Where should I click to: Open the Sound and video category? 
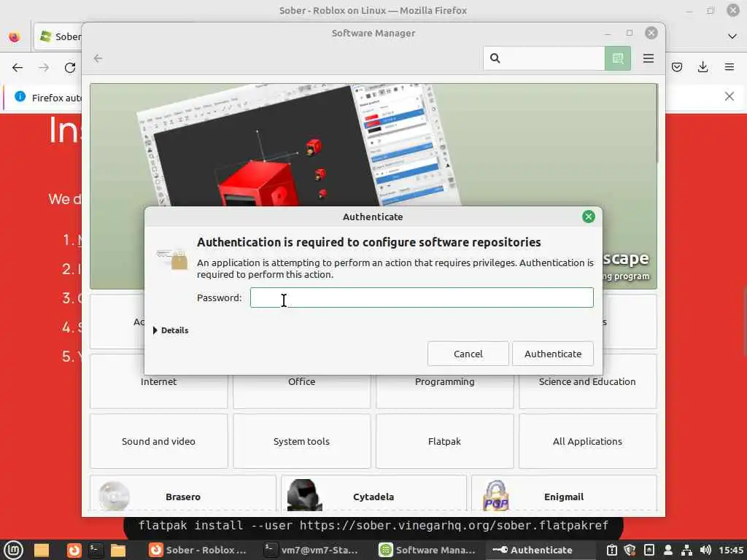click(158, 441)
